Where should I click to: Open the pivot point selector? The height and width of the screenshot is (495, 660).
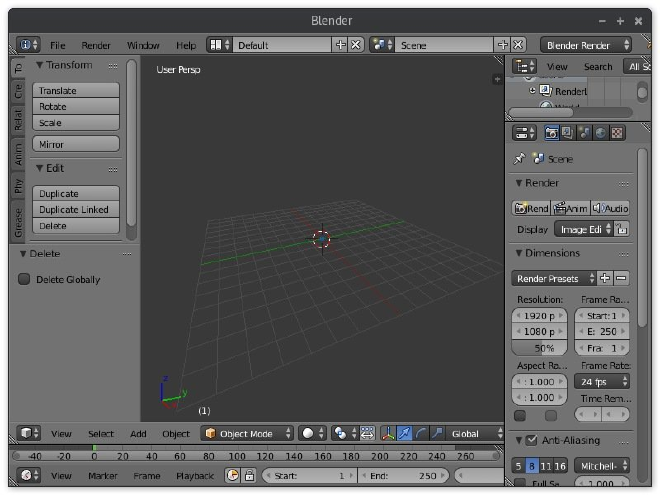[x=344, y=433]
